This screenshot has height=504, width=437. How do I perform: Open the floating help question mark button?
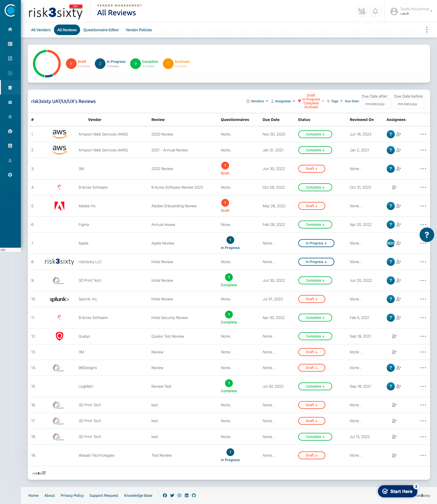coord(426,235)
